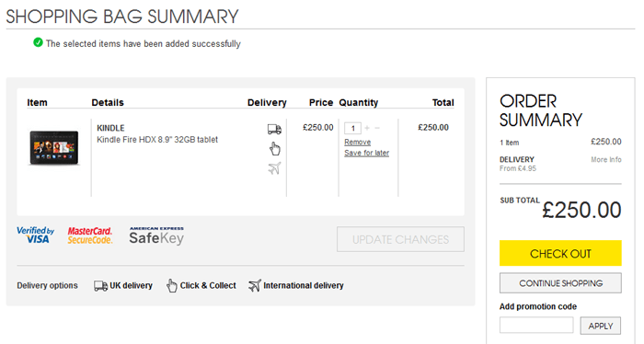The height and width of the screenshot is (344, 644).
Task: Choose the Click & Collect hand icon in the item row
Action: point(275,149)
